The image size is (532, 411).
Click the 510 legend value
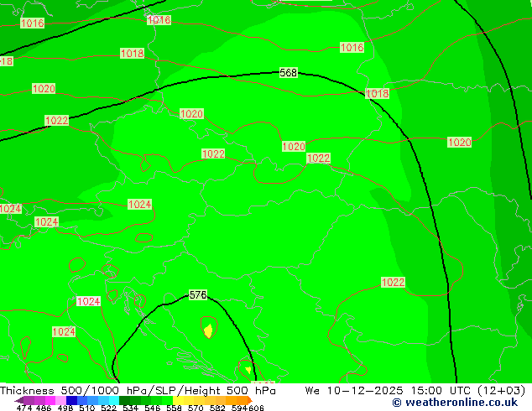click(87, 408)
